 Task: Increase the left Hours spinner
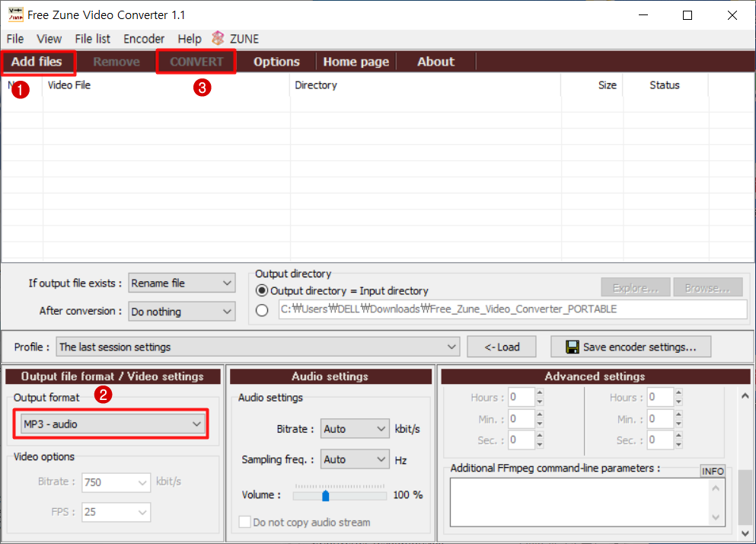tap(540, 392)
